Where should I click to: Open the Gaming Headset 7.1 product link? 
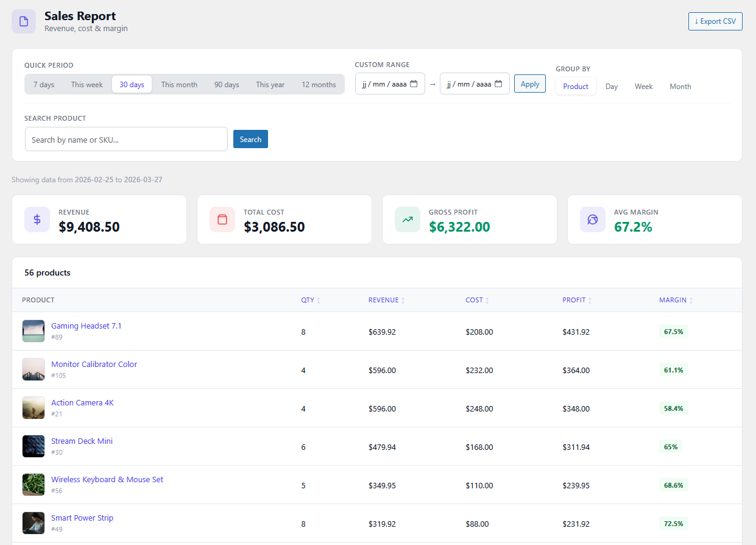tap(86, 326)
